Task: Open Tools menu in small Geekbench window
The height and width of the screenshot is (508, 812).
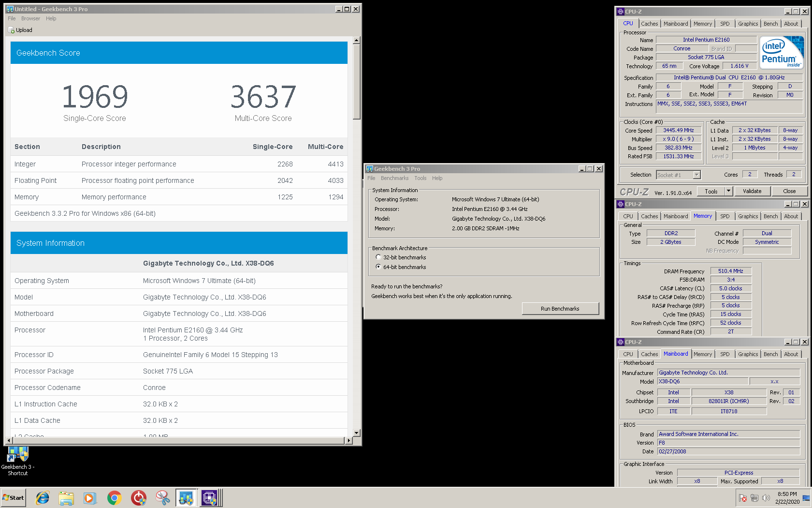Action: pyautogui.click(x=420, y=178)
